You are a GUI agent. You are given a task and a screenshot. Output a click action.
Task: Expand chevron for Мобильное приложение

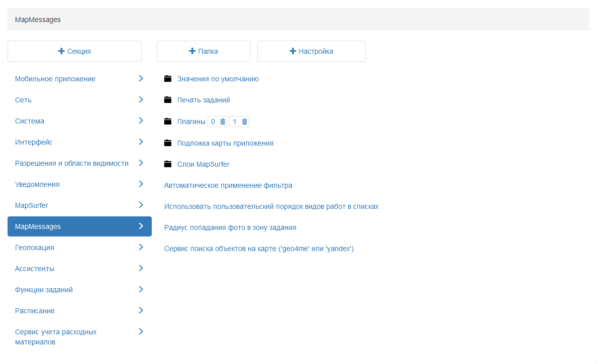point(141,78)
